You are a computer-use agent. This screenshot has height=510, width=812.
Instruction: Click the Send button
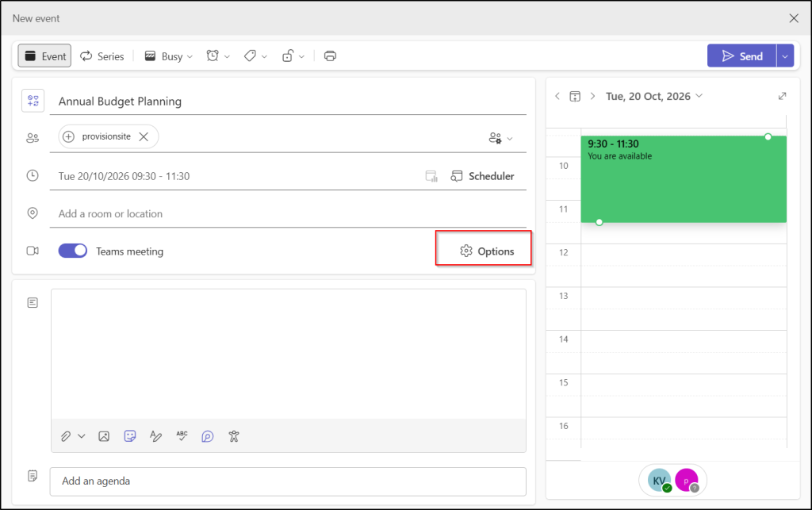741,56
